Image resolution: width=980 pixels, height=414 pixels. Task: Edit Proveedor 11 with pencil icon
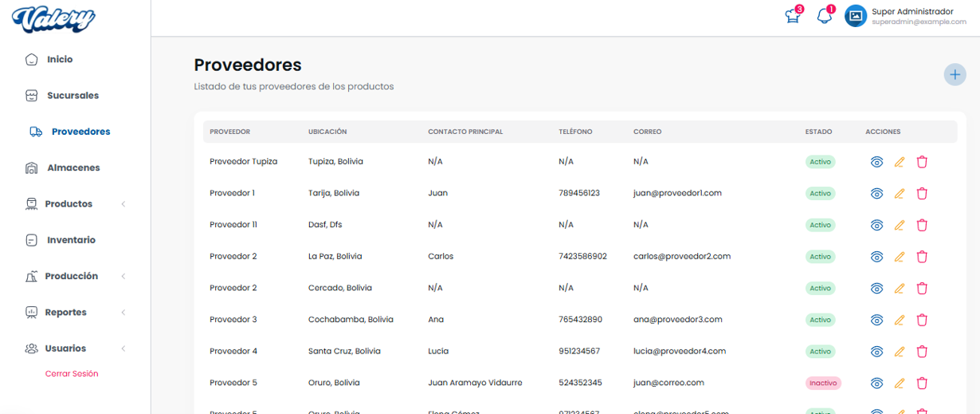pyautogui.click(x=900, y=225)
